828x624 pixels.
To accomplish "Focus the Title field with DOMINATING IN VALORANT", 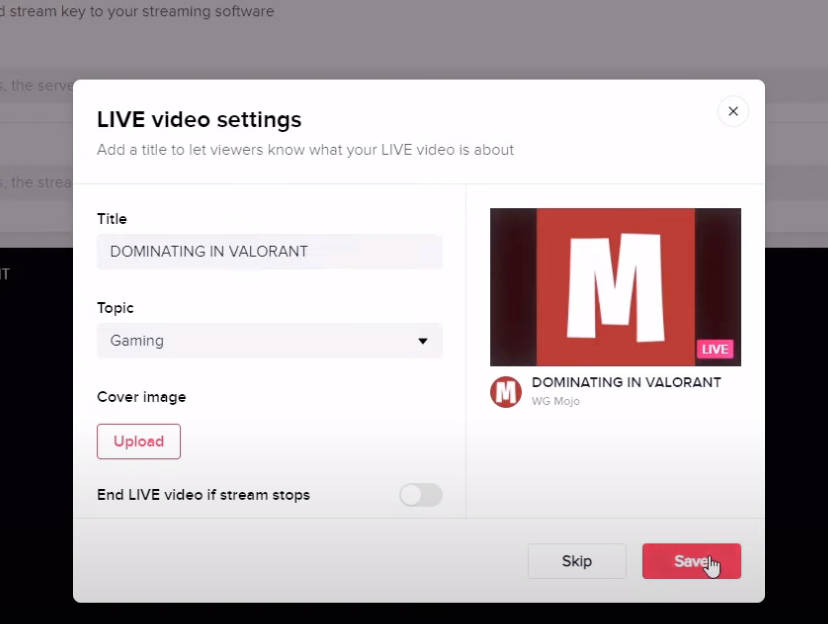I will pyautogui.click(x=269, y=252).
